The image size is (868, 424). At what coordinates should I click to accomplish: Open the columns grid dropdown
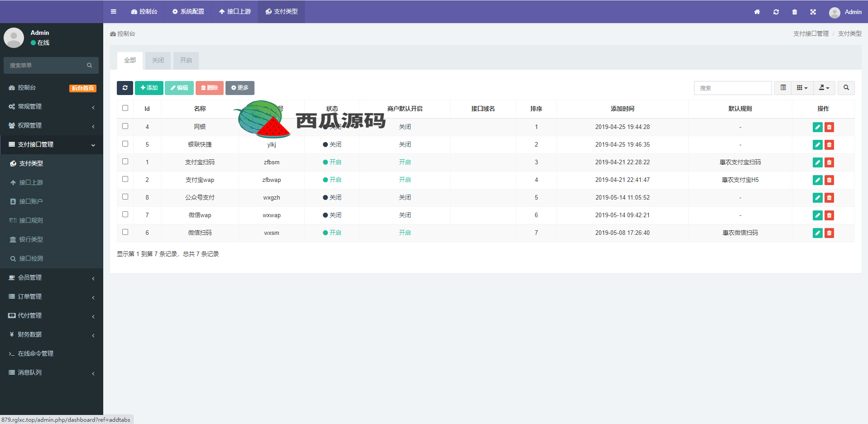[802, 88]
